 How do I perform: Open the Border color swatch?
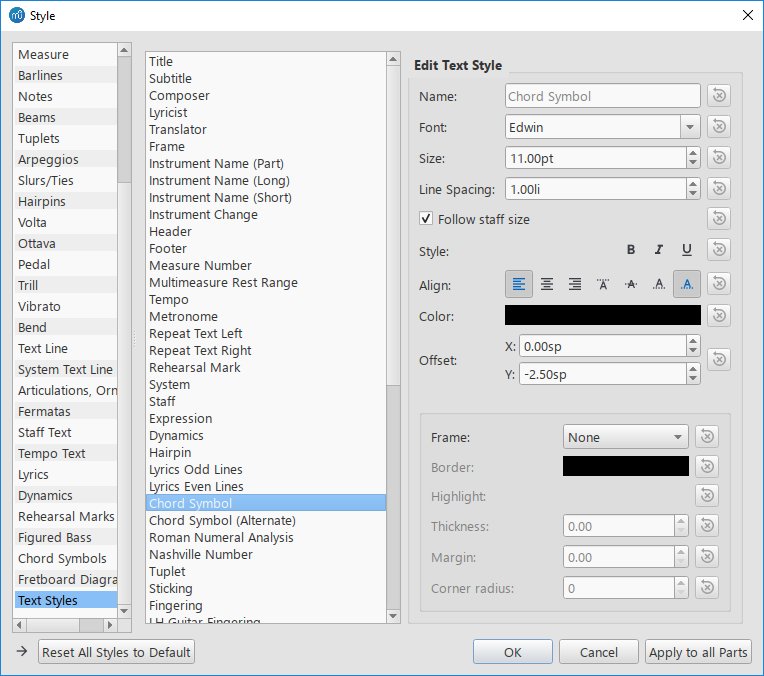tap(626, 466)
